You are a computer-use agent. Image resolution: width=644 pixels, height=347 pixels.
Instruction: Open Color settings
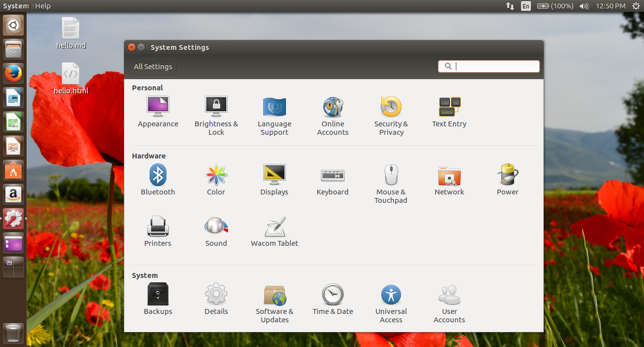click(216, 180)
